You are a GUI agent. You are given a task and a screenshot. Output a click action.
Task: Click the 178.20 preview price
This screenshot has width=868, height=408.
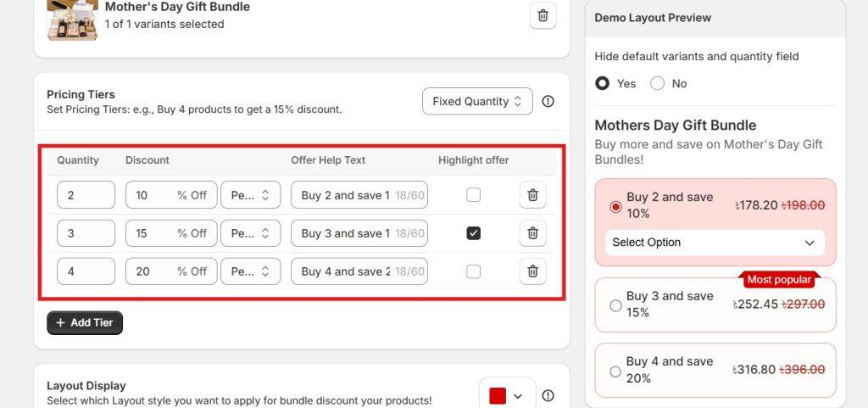[x=756, y=205]
